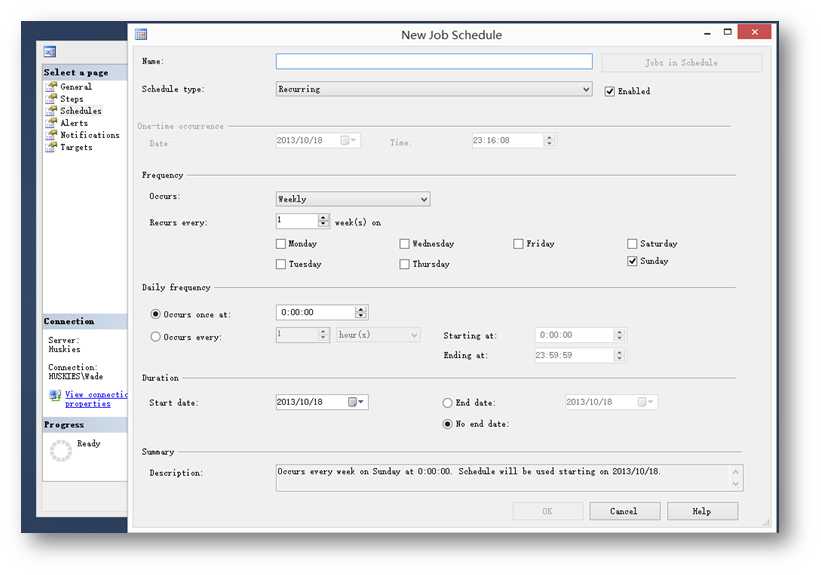The height and width of the screenshot is (575, 821).
Task: Click the Notifications page icon
Action: (x=51, y=135)
